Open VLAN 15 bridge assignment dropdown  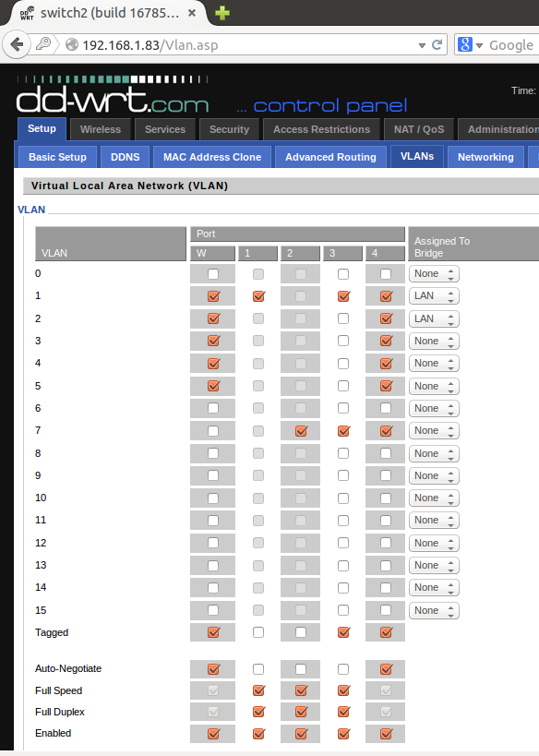coord(434,610)
